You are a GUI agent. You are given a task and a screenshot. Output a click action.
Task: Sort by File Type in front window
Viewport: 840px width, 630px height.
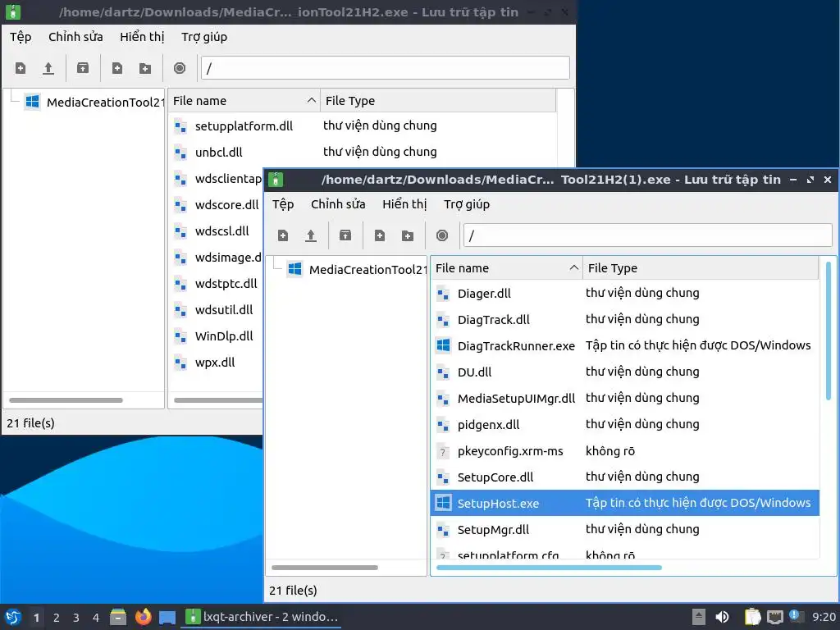701,268
